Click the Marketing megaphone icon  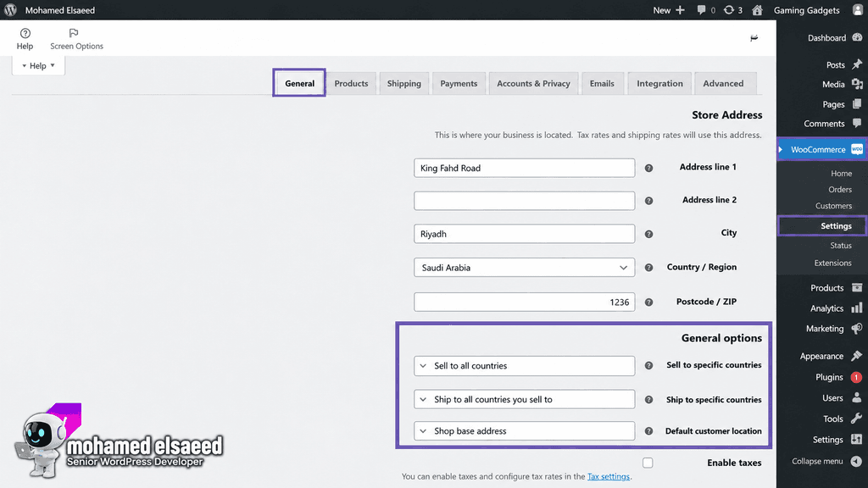coord(857,329)
